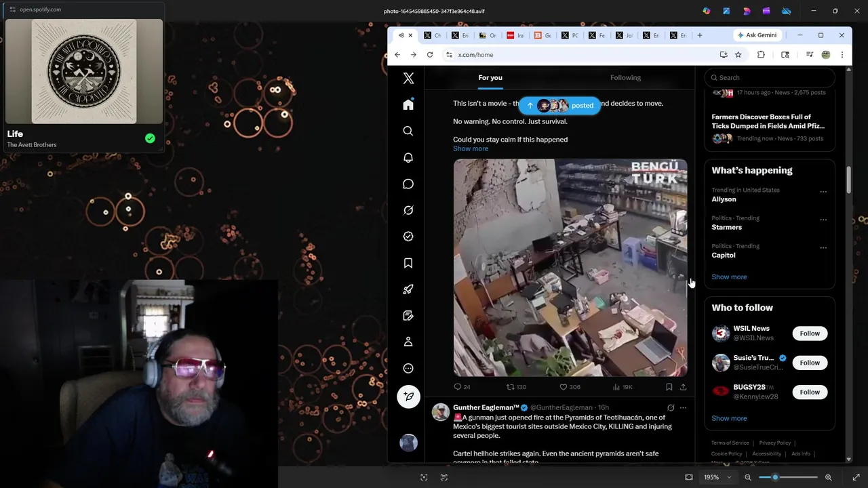Screen dimensions: 868x488
Task: Open more options for Capitol trend
Action: (823, 247)
